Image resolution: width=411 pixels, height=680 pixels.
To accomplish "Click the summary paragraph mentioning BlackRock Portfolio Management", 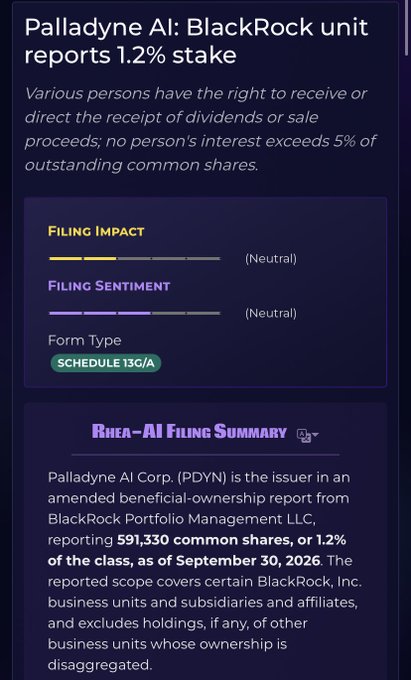I will pyautogui.click(x=204, y=571).
